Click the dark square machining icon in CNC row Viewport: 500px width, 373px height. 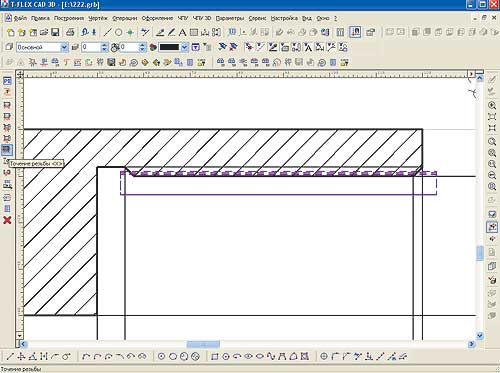pyautogui.click(x=111, y=62)
